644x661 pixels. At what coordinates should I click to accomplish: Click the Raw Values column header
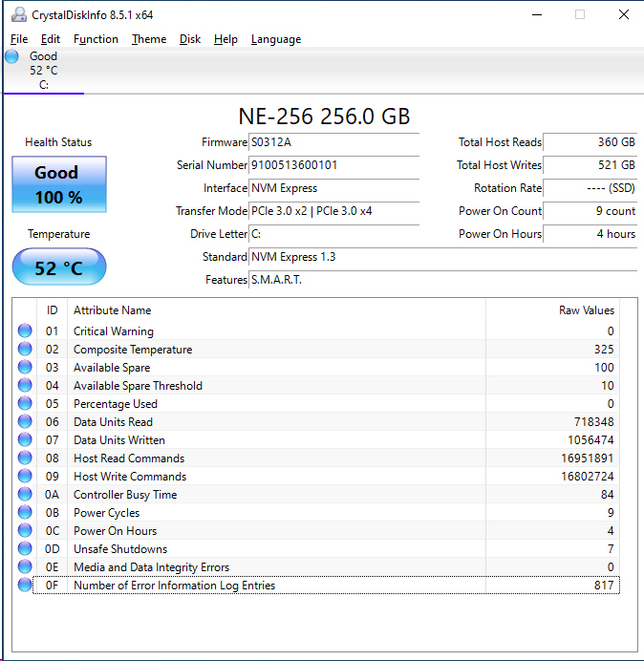pyautogui.click(x=586, y=310)
